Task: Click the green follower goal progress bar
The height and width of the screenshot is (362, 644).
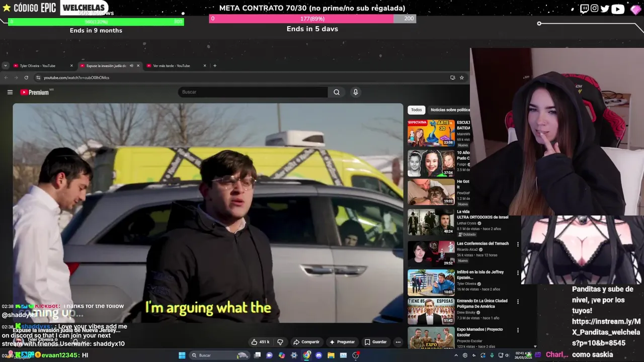Action: pos(96,22)
